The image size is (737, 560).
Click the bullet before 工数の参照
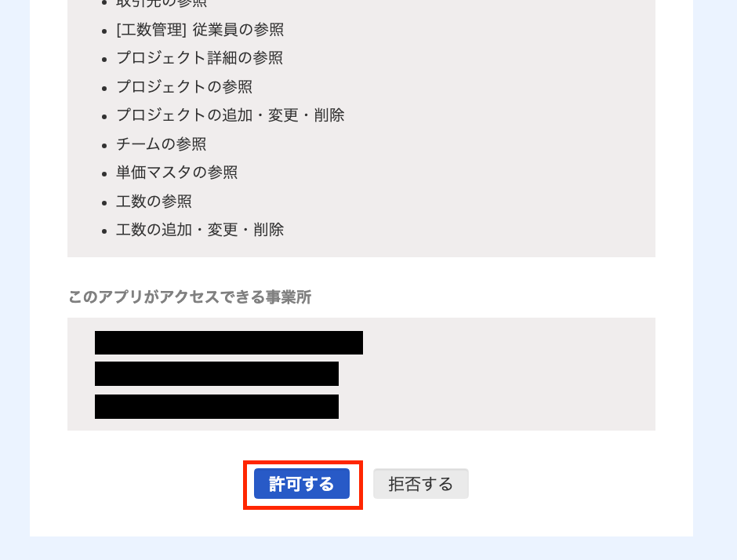[x=104, y=202]
